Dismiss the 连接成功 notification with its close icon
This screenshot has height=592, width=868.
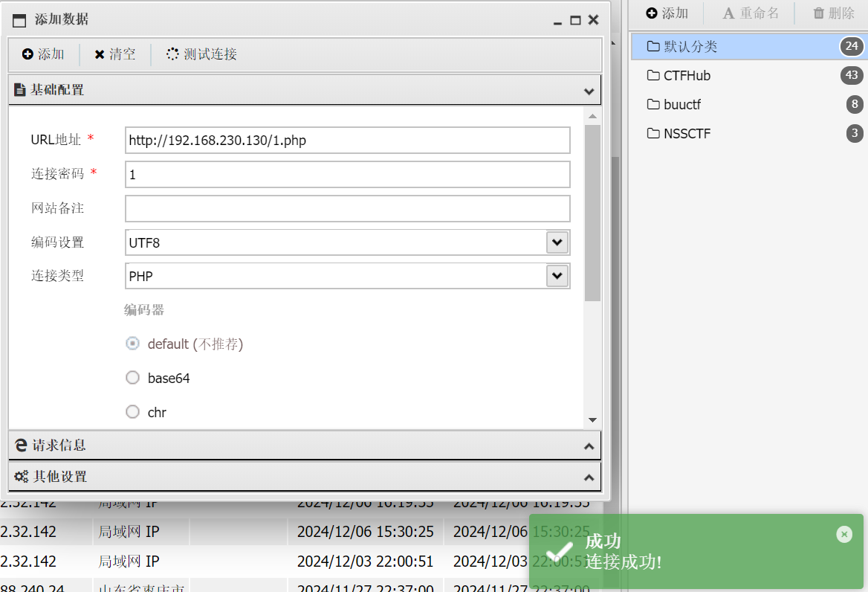click(x=844, y=535)
